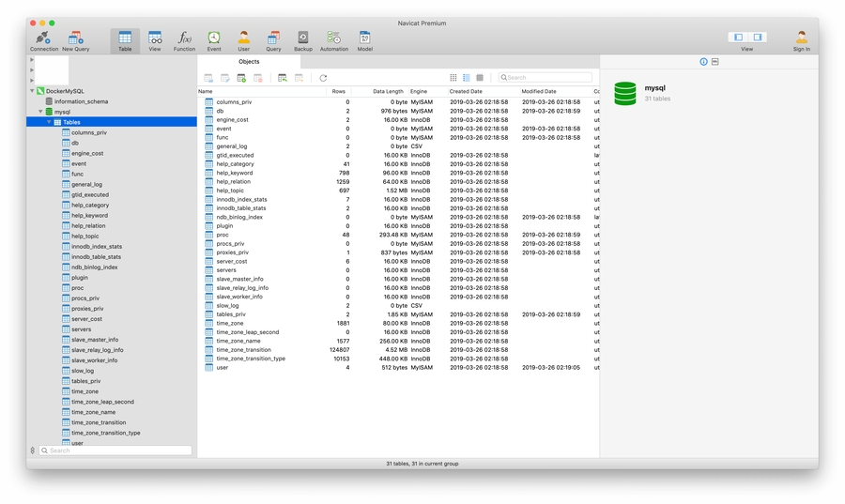845x504 pixels.
Task: Click the New Query toolbar icon
Action: click(75, 38)
